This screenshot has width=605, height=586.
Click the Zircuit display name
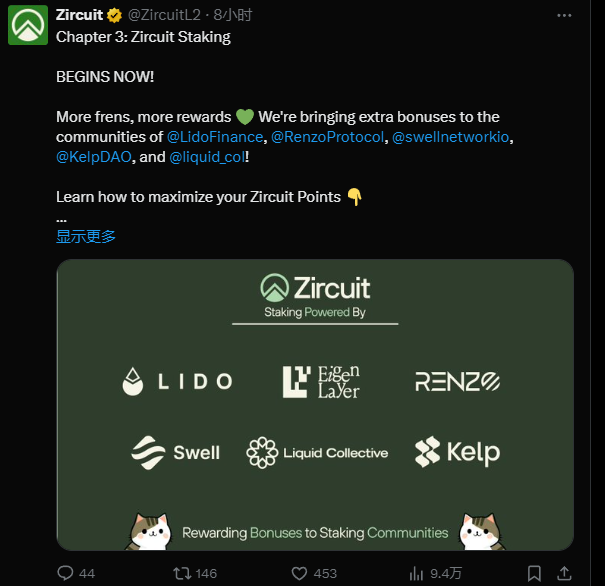click(x=80, y=17)
